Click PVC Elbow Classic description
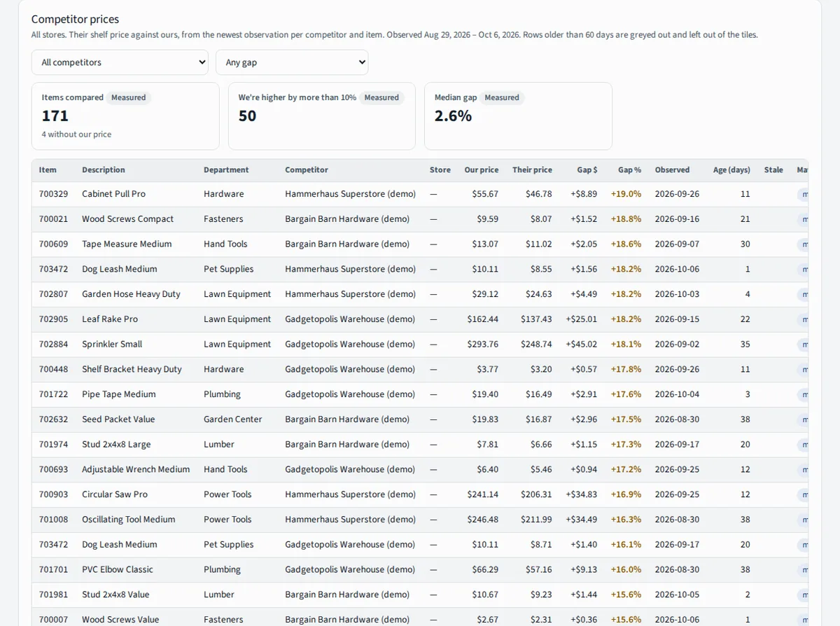 pyautogui.click(x=118, y=570)
